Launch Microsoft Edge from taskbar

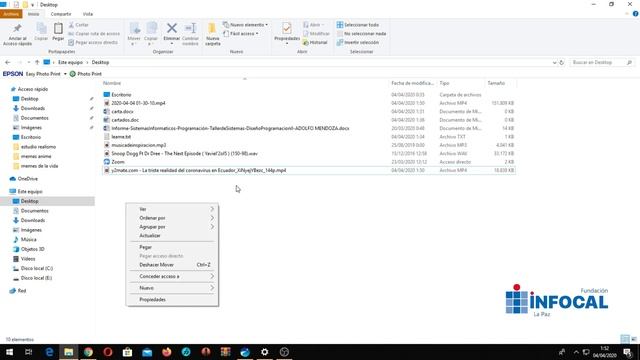(49, 352)
